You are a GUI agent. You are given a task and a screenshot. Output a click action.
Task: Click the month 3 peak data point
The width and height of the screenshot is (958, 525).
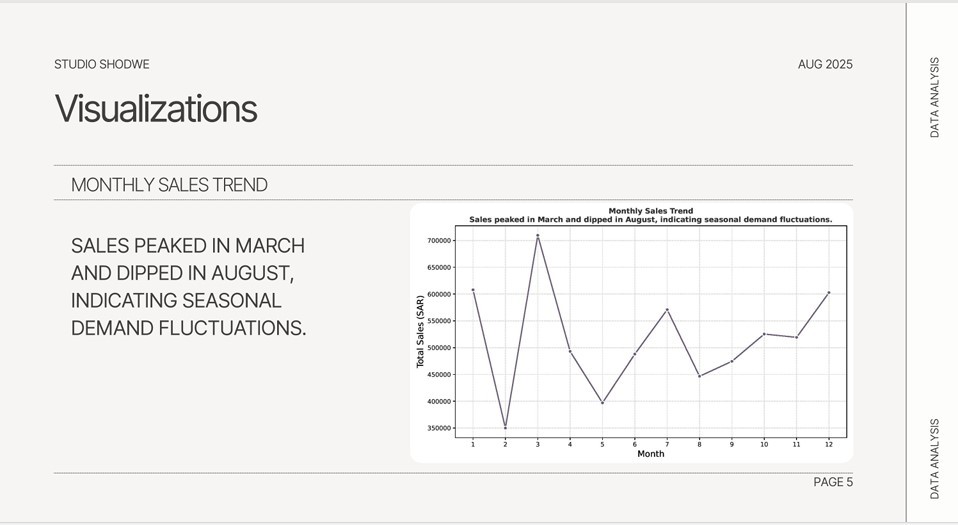(538, 235)
